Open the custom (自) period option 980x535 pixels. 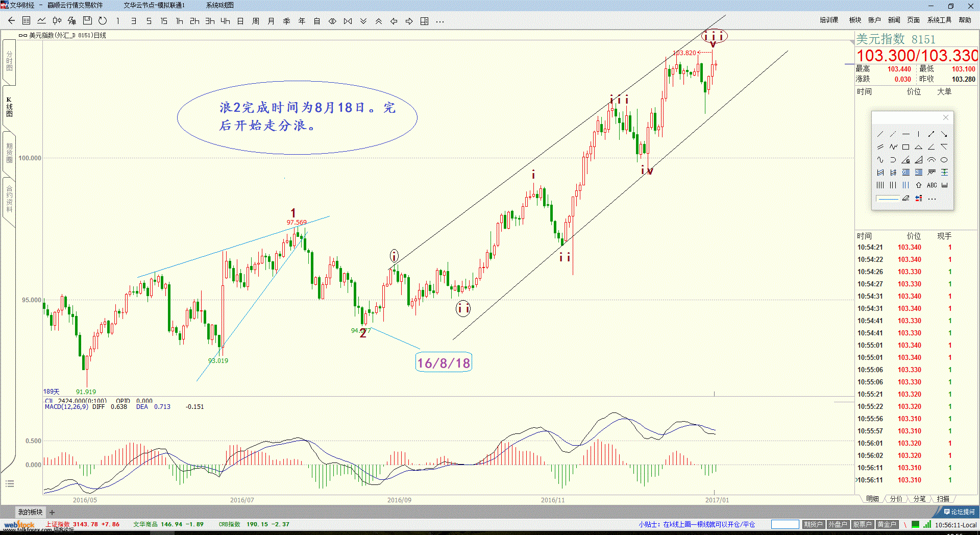point(317,21)
